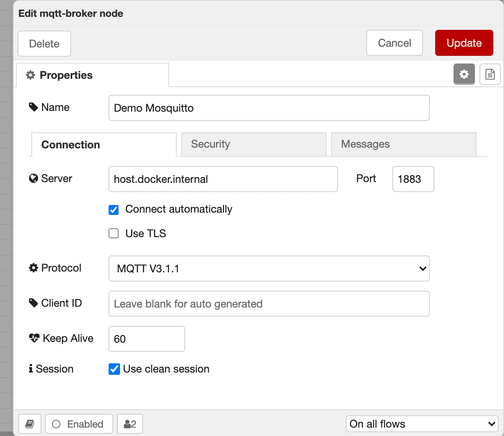Select the Properties tab
The width and height of the screenshot is (504, 436).
[x=93, y=75]
